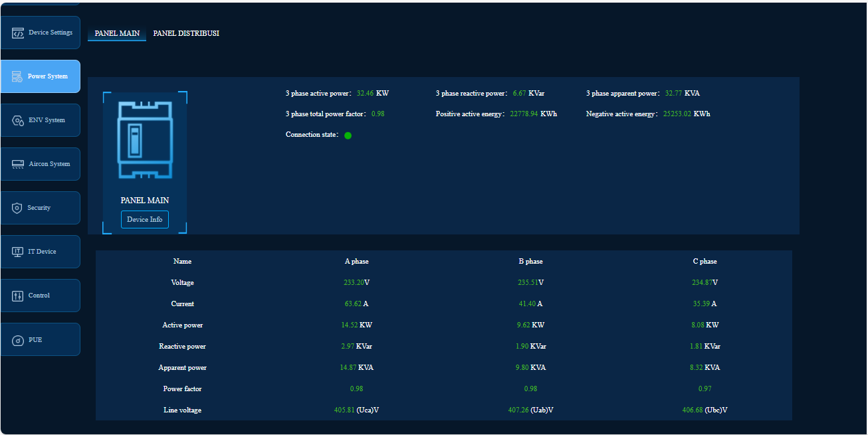
Task: Click B phase current 41.40
Action: (x=527, y=304)
